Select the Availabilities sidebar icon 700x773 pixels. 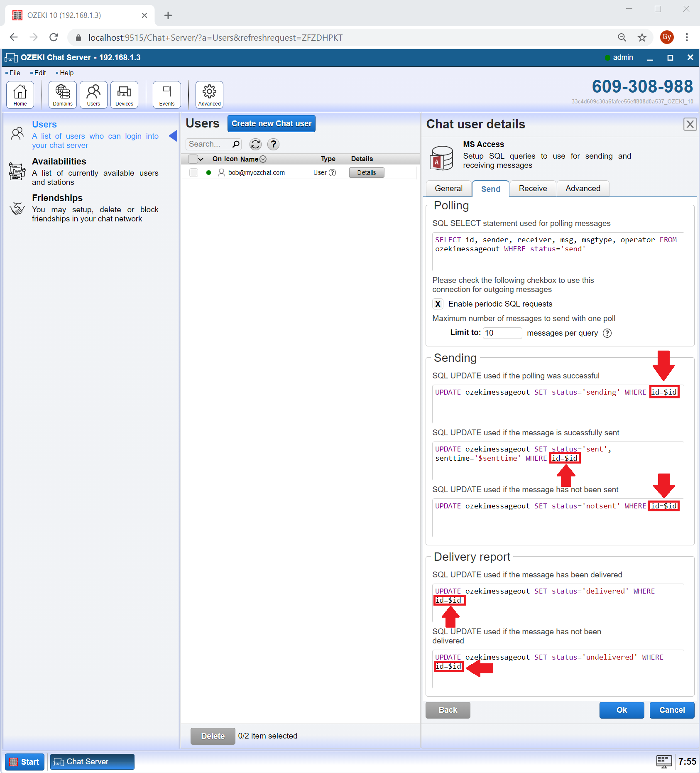click(x=17, y=171)
